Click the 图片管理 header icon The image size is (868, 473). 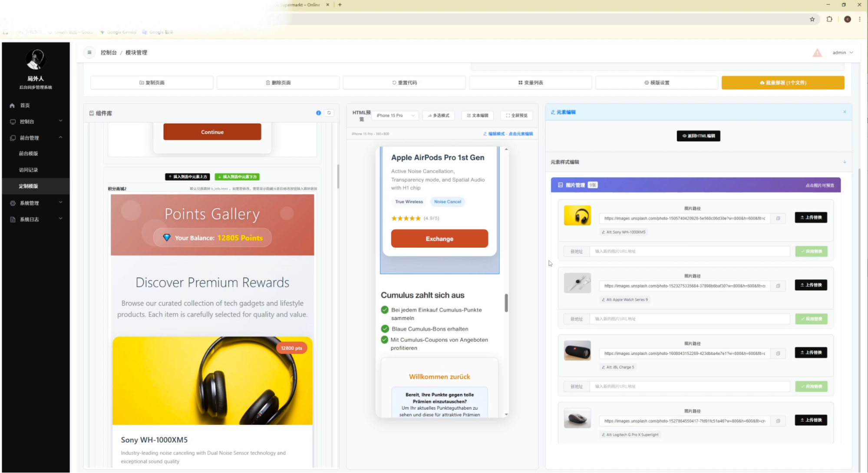click(x=560, y=185)
